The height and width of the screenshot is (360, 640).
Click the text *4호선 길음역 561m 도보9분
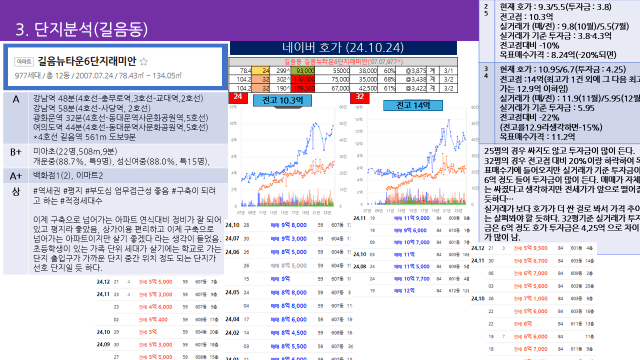point(84,137)
